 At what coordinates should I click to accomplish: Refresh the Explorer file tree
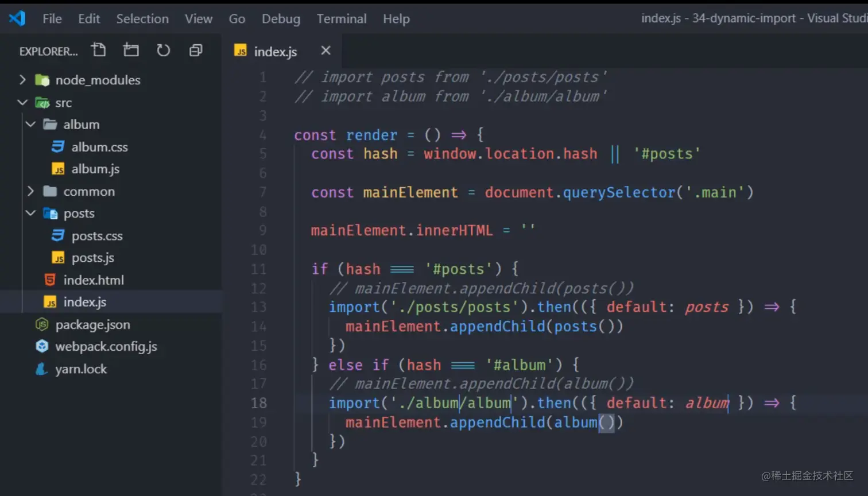click(164, 51)
